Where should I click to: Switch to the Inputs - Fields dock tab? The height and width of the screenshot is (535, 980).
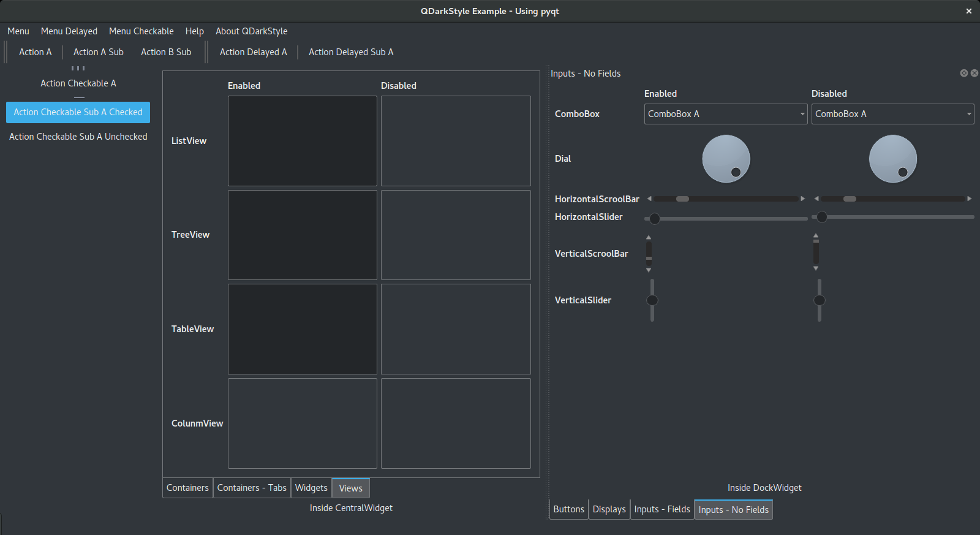tap(662, 509)
